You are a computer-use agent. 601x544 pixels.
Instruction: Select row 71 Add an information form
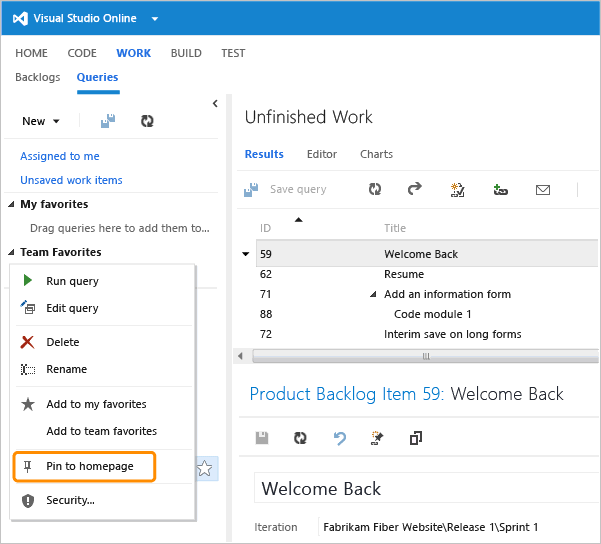coord(427,294)
